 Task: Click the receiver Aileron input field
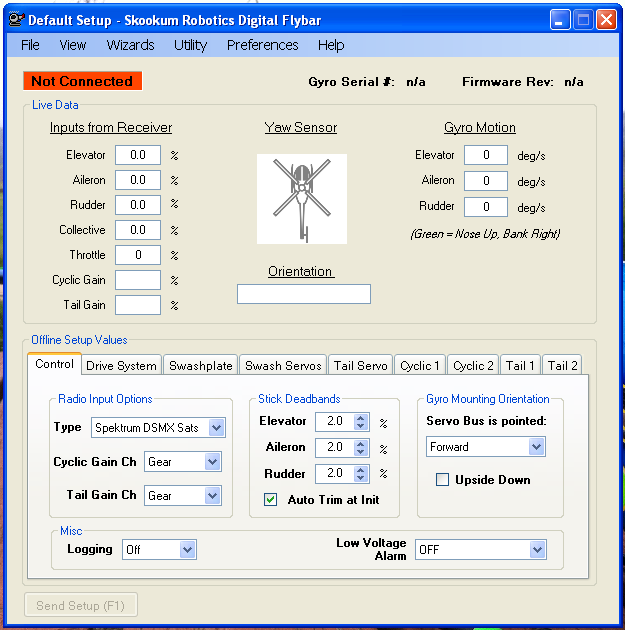pyautogui.click(x=138, y=180)
